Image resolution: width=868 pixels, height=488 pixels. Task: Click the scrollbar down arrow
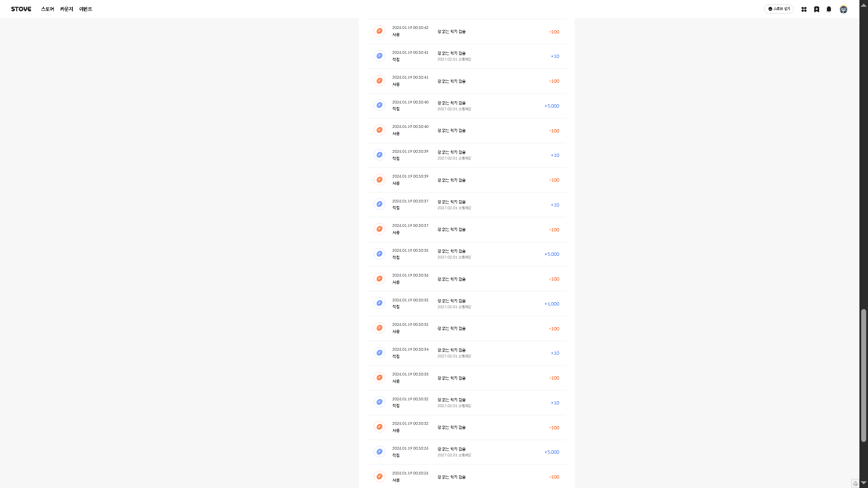863,483
